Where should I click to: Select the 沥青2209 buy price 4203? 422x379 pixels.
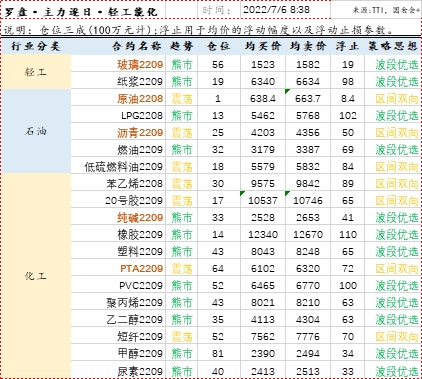263,132
